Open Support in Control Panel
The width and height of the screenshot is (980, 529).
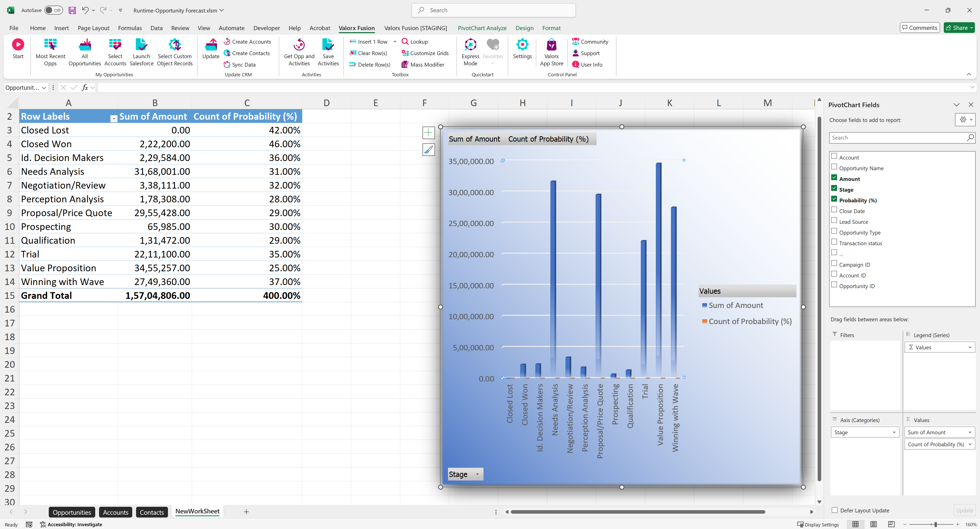586,53
